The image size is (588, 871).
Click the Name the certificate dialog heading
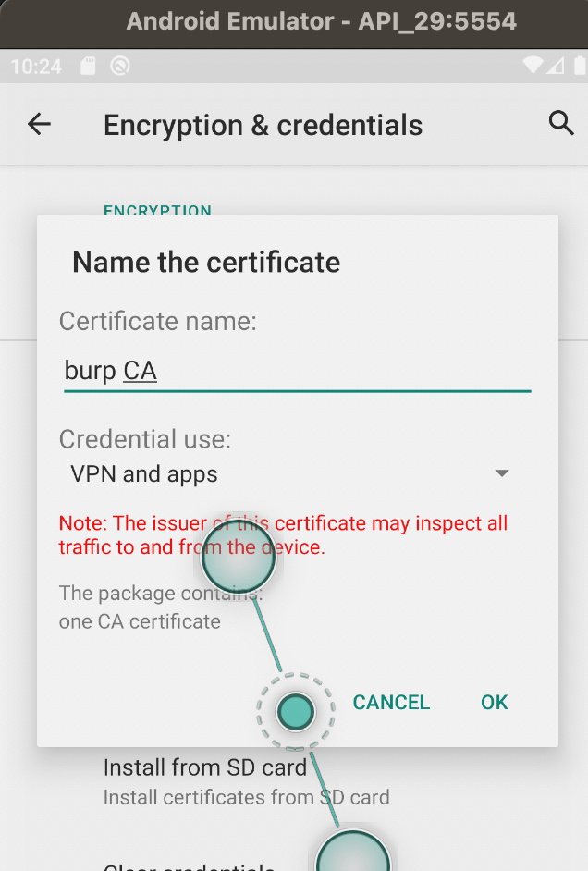(x=206, y=262)
